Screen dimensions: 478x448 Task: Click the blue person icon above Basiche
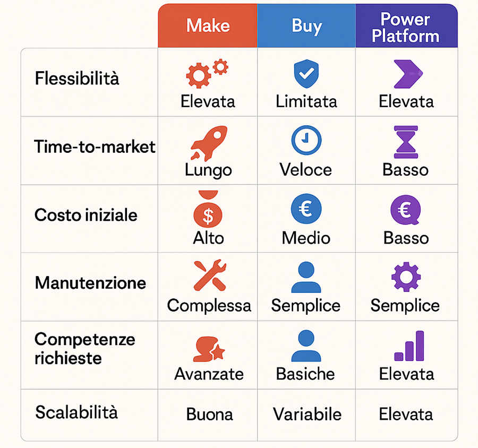(x=306, y=346)
